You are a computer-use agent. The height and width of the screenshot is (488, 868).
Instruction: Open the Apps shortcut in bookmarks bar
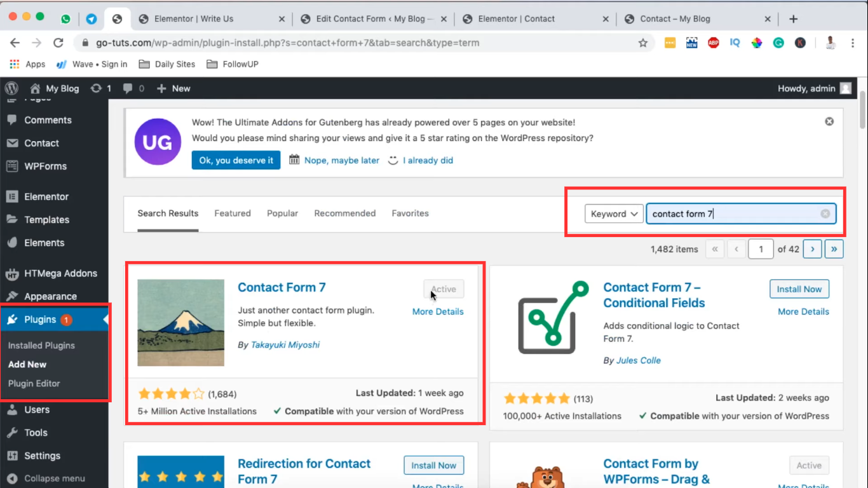point(27,64)
